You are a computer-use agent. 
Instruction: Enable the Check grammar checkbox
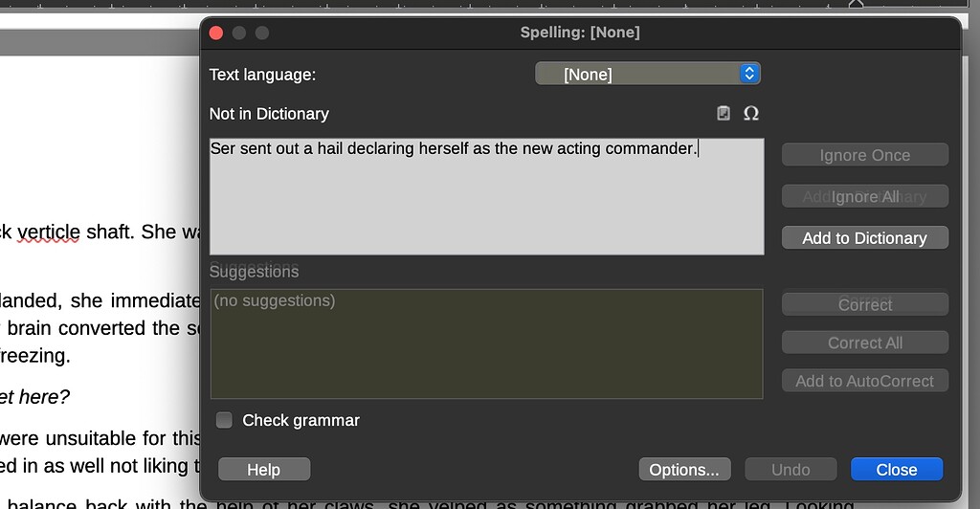(x=224, y=420)
